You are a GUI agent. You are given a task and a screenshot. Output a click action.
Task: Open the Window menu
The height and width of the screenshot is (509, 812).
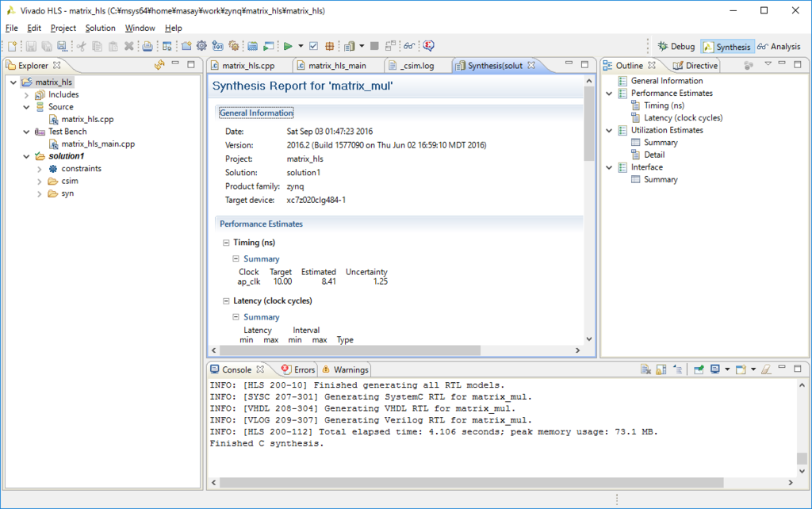(140, 28)
